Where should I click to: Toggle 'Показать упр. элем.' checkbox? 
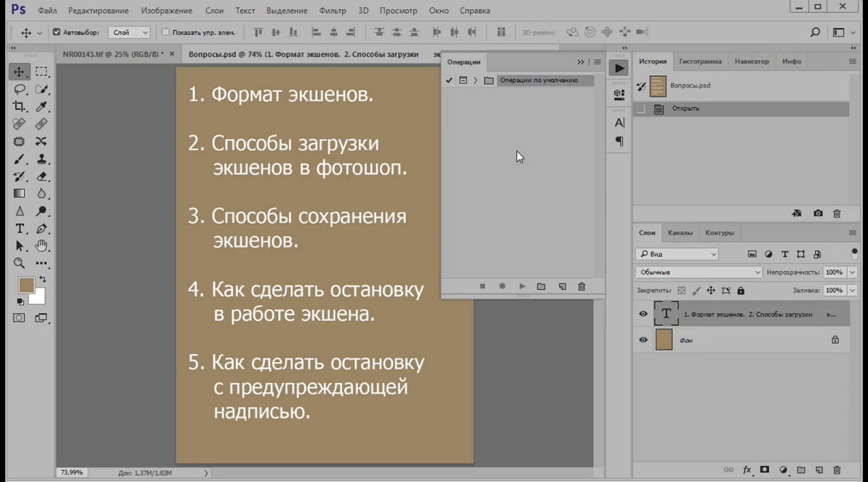click(x=166, y=33)
